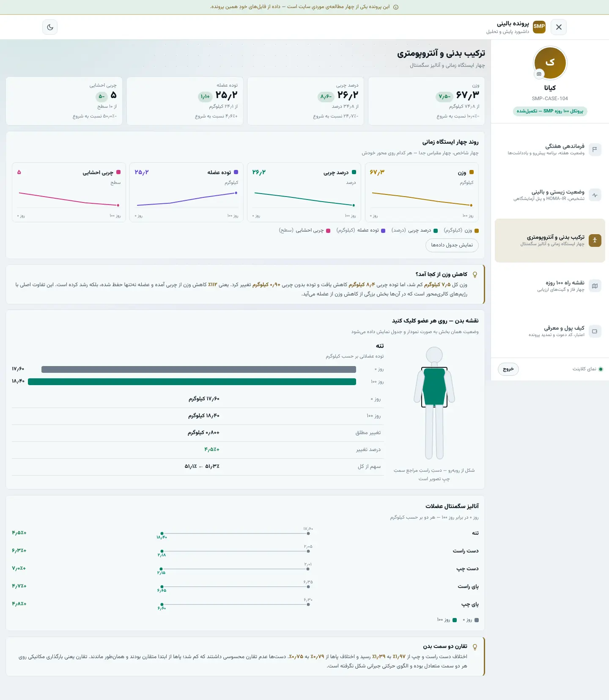Click the 'تغییر مطلق' table row label
Viewport: 609px width, 700px height.
click(368, 433)
